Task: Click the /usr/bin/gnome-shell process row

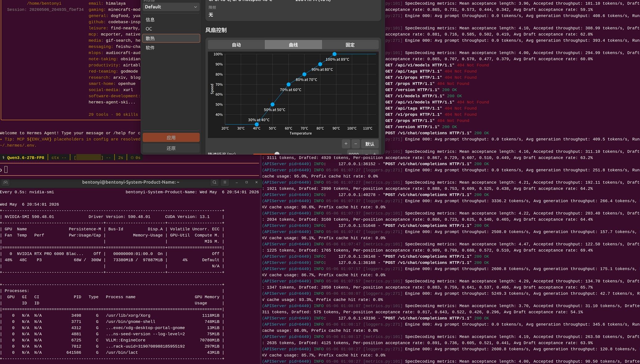Action: [x=112, y=322]
